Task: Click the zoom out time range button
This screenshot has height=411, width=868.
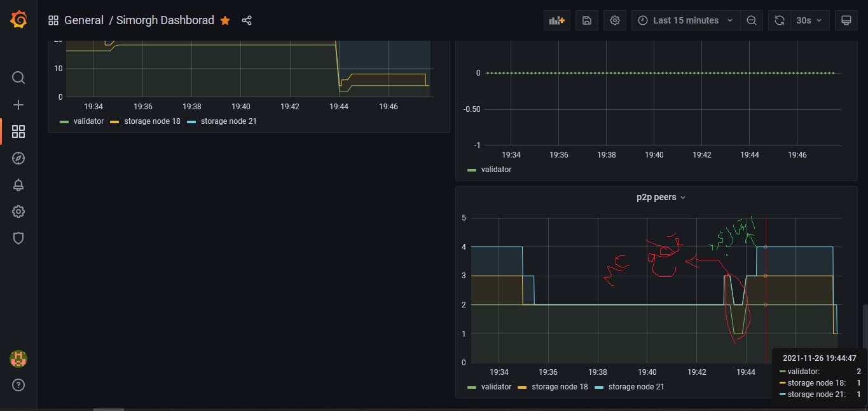Action: (x=751, y=20)
